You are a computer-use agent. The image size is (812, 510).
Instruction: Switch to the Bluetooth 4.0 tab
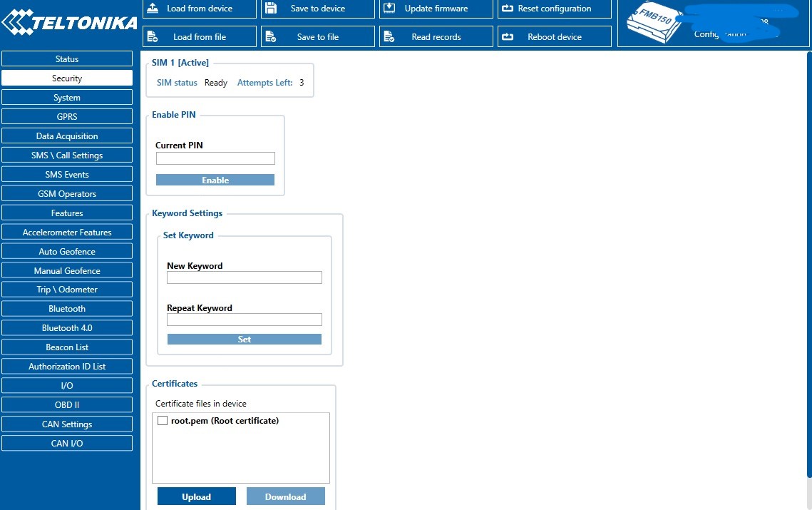(67, 328)
